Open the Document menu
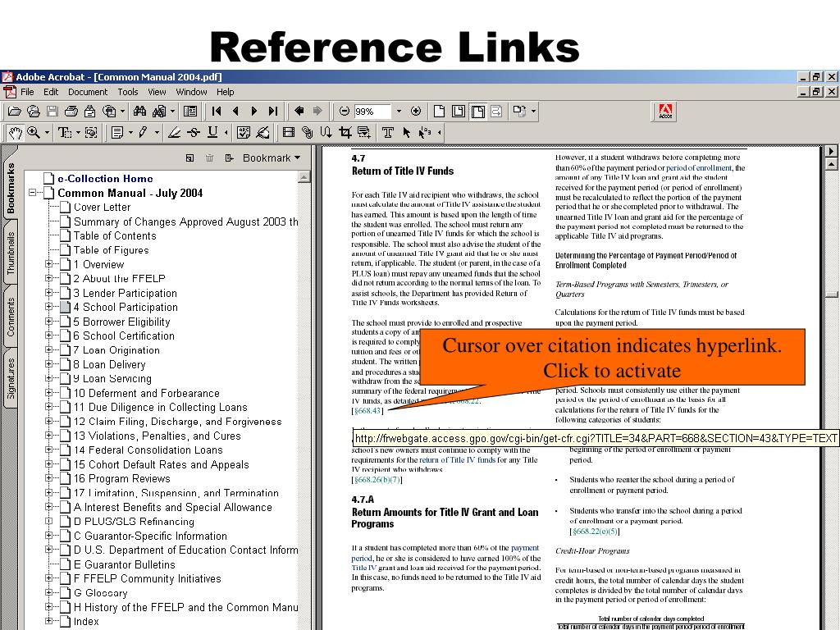Screen dimensions: 840x630 pos(88,92)
